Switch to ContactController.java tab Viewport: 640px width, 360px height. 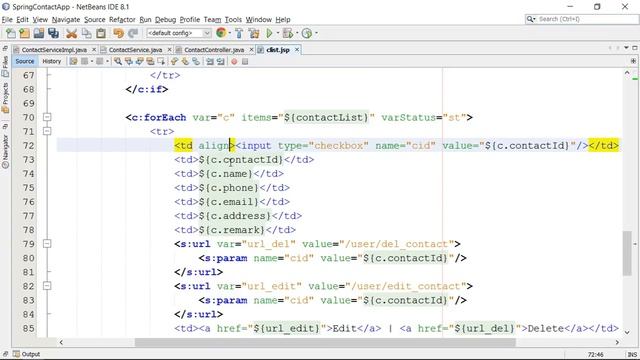tap(214, 50)
